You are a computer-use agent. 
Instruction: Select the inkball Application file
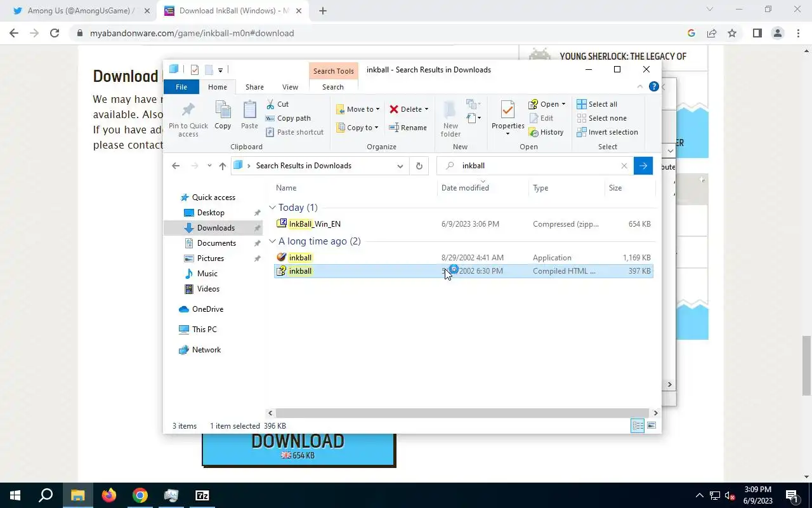(x=464, y=257)
